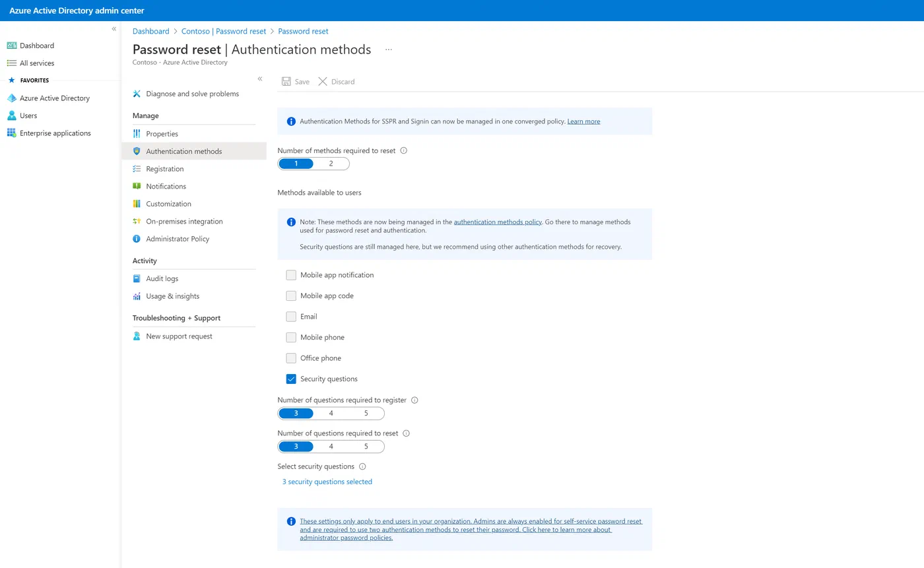The width and height of the screenshot is (924, 568).
Task: Go to Usage & insights
Action: coord(194,296)
